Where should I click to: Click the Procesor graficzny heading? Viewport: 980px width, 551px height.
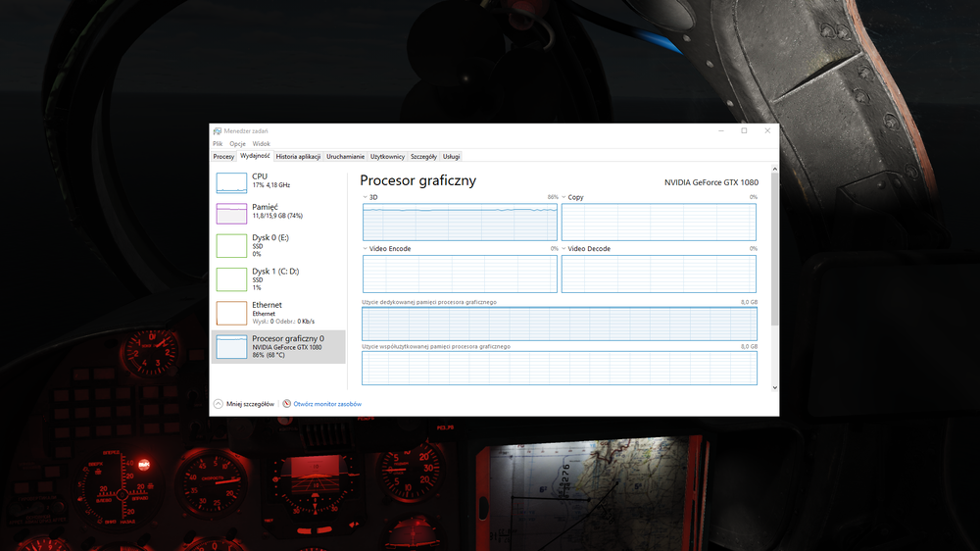[x=418, y=180]
